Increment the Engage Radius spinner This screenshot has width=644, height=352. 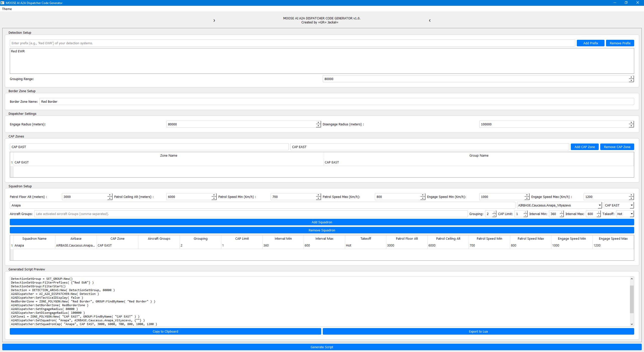318,123
